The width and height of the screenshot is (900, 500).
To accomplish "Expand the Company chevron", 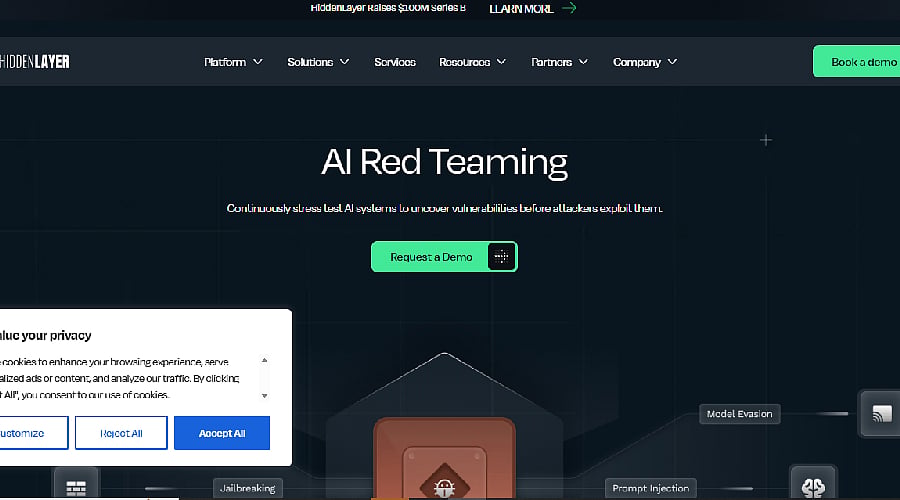I will (672, 61).
